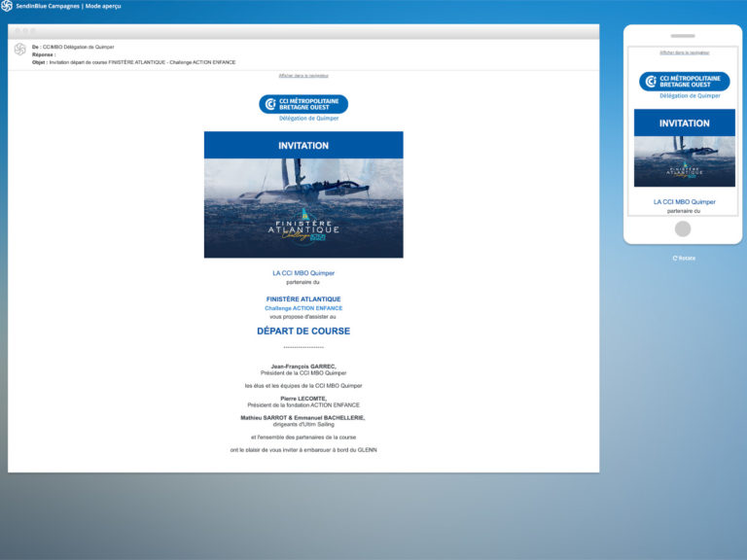747x560 pixels.
Task: Click 'LA CCI MBO Quimper' heading in desktop email
Action: 303,273
